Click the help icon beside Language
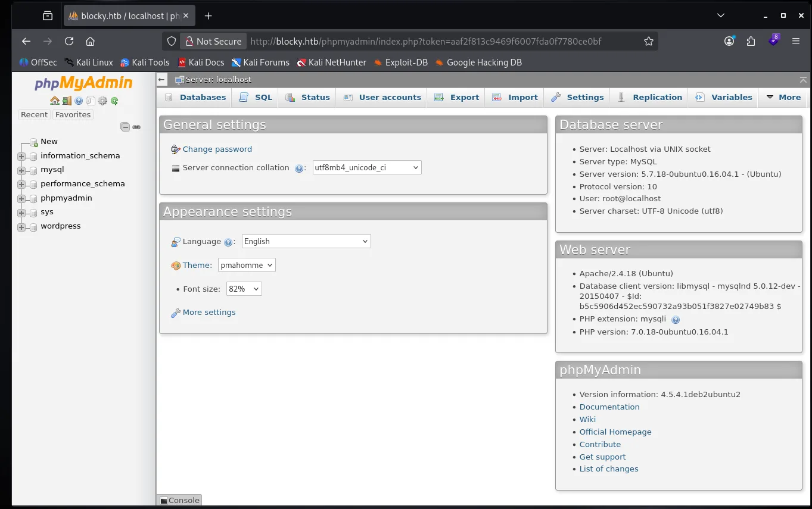Screen dimensions: 812x509 pos(228,242)
